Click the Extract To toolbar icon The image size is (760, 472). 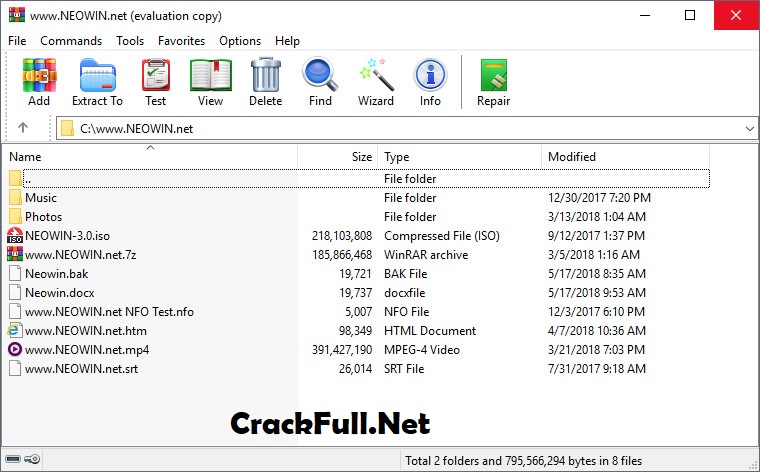point(97,75)
